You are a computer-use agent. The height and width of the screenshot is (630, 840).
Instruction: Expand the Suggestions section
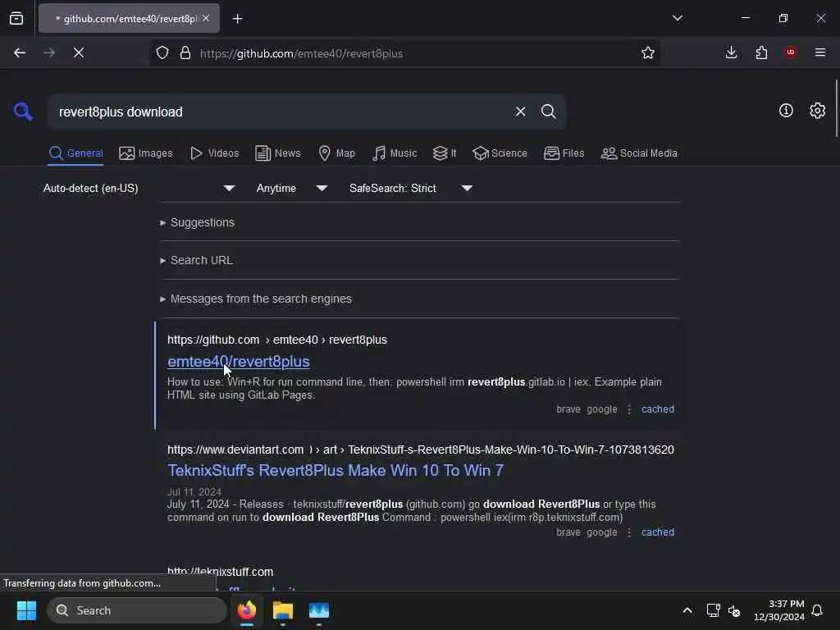pyautogui.click(x=197, y=222)
